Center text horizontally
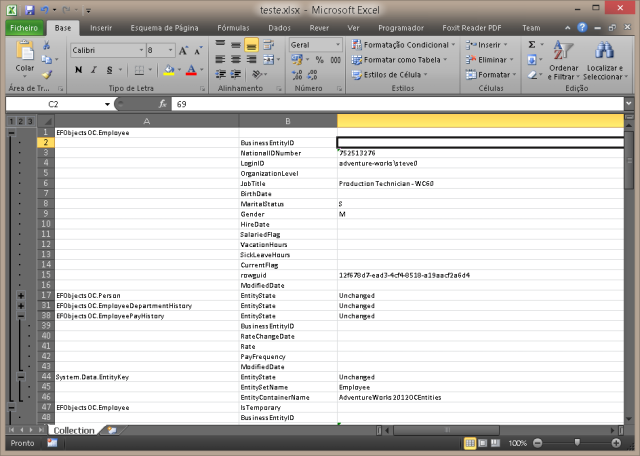 (236, 60)
